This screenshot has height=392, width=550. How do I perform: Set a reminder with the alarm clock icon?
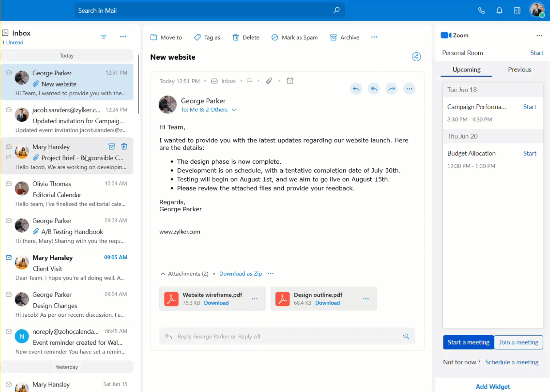(290, 81)
